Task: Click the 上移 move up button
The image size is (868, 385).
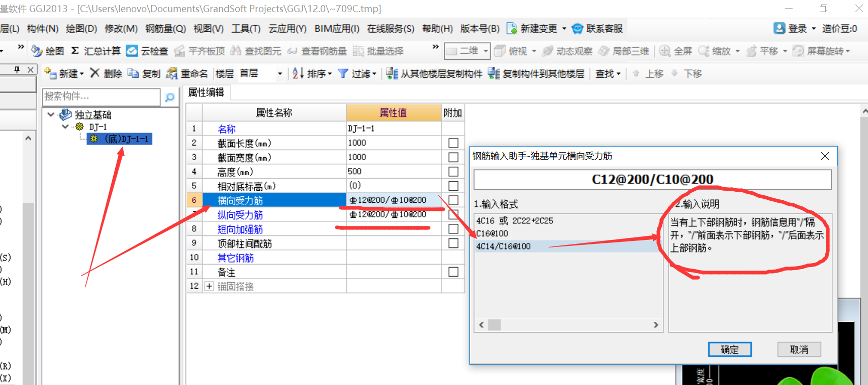Action: 648,74
